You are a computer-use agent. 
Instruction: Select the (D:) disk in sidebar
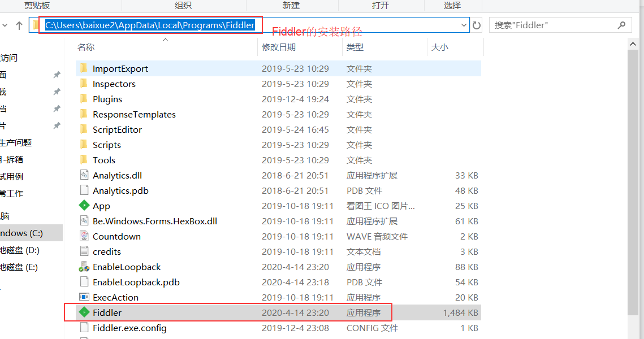pos(19,250)
